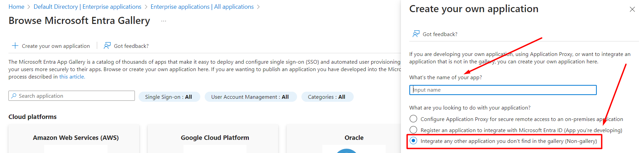Click the feedback icon in gallery toolbar
Image resolution: width=644 pixels, height=153 pixels.
click(x=107, y=46)
